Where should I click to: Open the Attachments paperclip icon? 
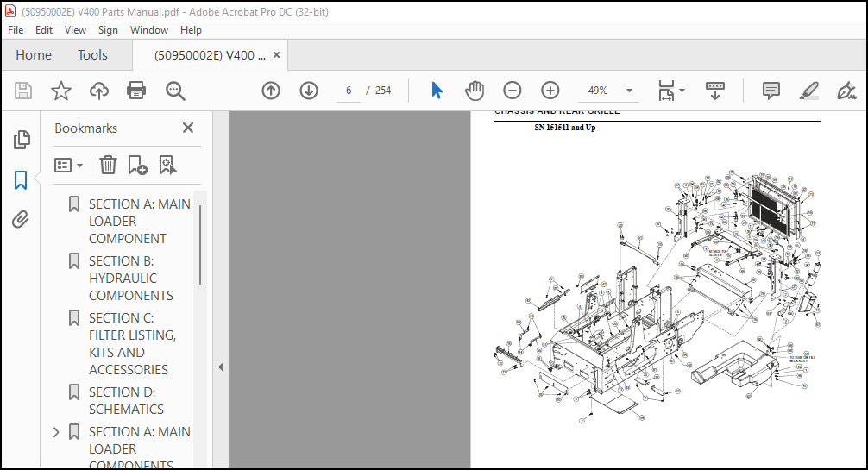[x=21, y=220]
